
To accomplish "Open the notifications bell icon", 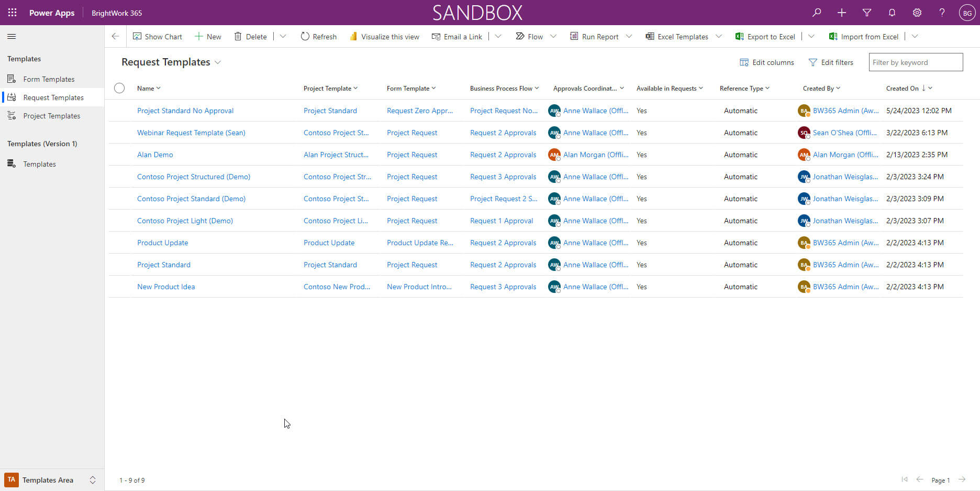I will tap(892, 13).
